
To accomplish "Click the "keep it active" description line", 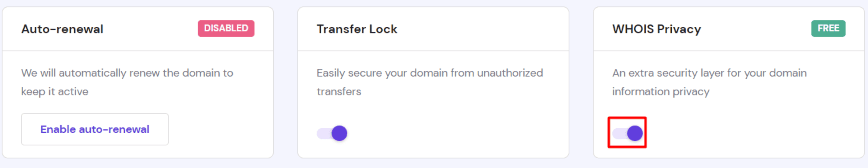I will click(x=54, y=91).
